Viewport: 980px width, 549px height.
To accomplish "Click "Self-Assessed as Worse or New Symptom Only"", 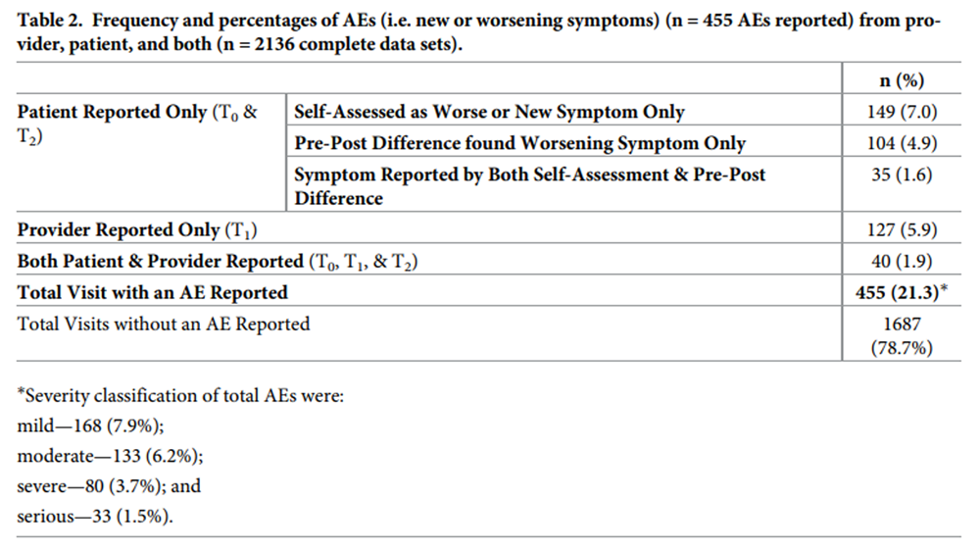I will click(489, 112).
